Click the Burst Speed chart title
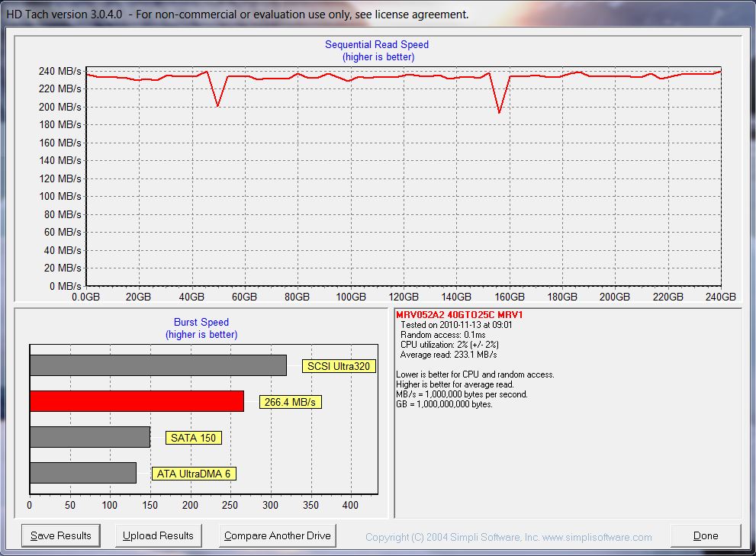This screenshot has height=556, width=756. [x=201, y=322]
